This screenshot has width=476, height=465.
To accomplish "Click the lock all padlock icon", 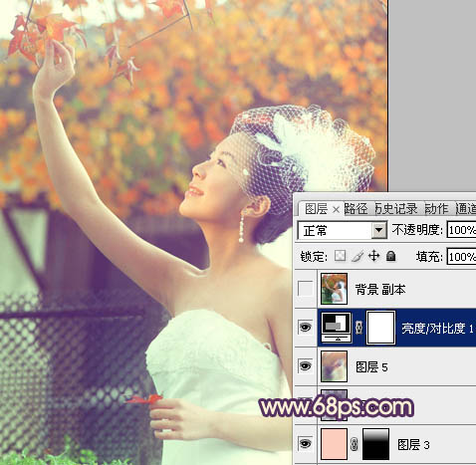I will click(x=391, y=256).
